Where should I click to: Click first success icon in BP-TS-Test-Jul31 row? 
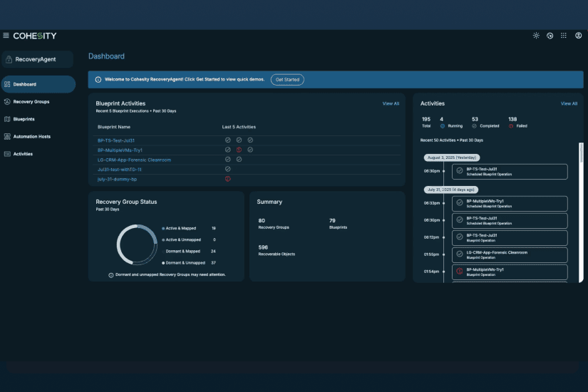point(227,140)
